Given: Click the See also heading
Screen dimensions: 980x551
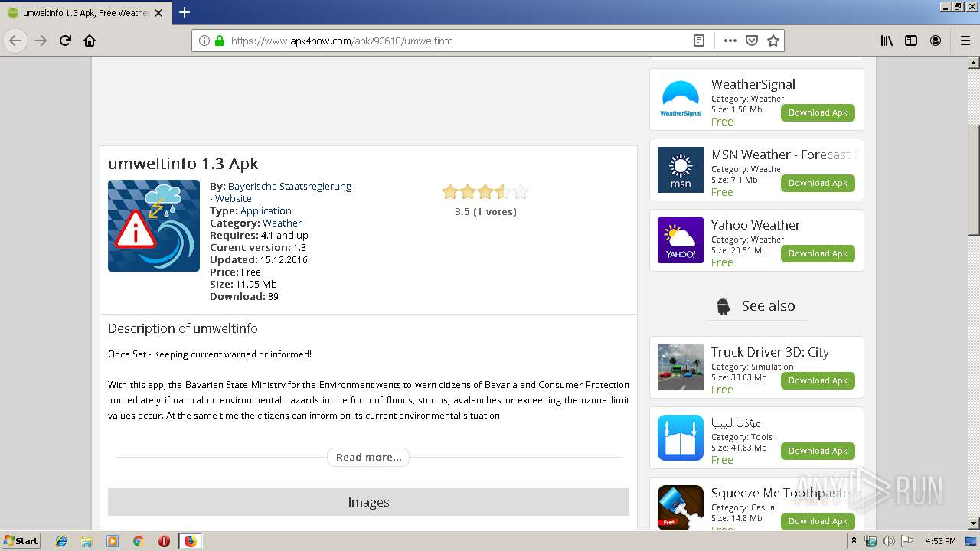Looking at the screenshot, I should (768, 305).
